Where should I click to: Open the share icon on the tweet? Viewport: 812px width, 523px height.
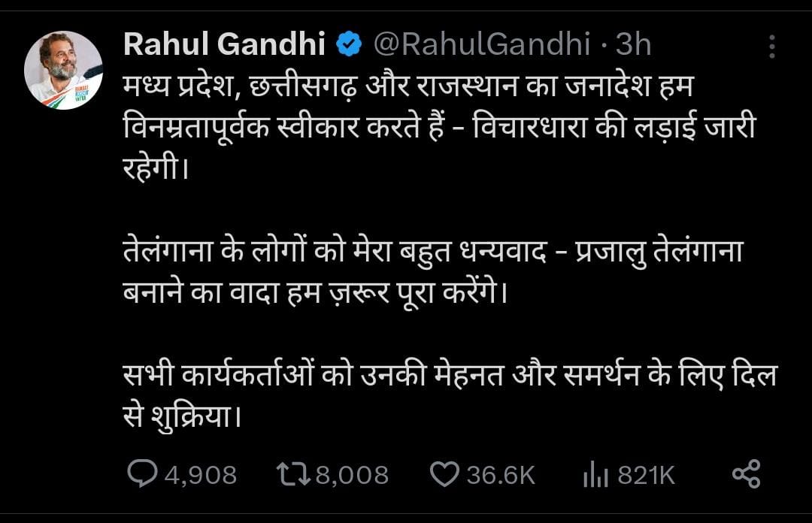click(746, 474)
